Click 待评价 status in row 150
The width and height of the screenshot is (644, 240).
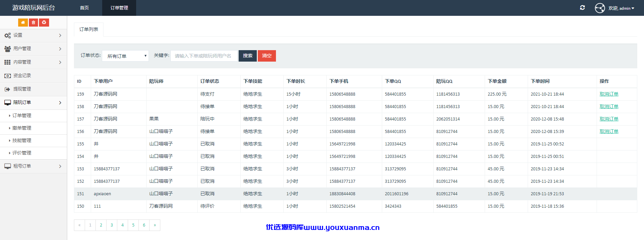coord(207,206)
